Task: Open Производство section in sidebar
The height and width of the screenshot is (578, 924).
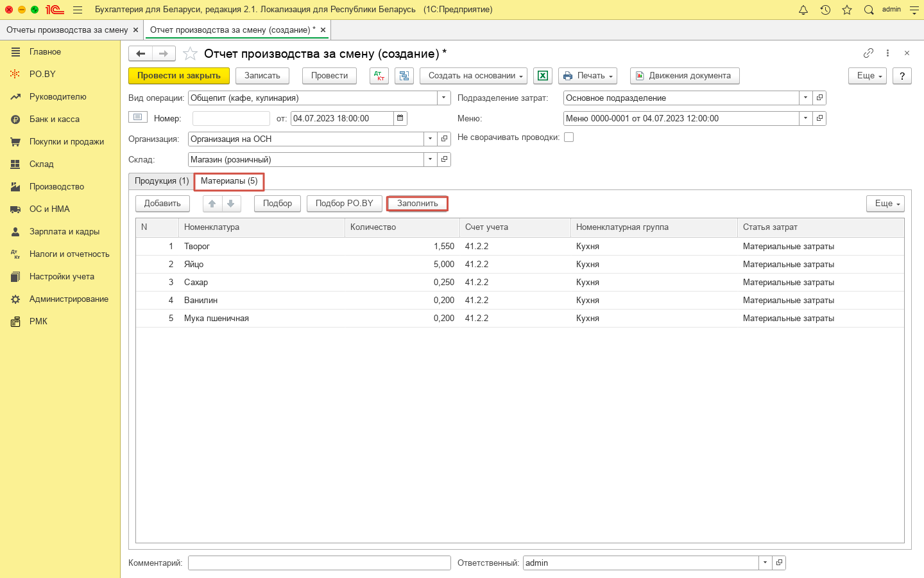Action: (56, 187)
